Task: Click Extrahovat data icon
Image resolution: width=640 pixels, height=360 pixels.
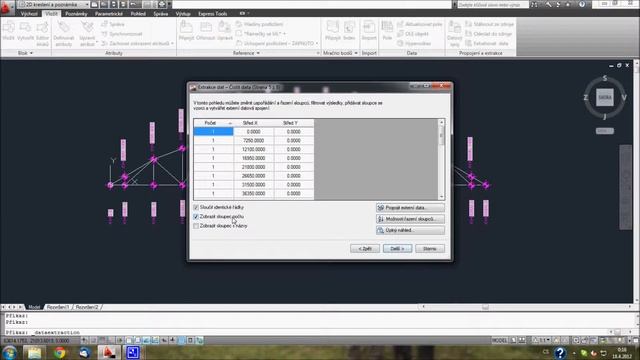Action: (487, 43)
